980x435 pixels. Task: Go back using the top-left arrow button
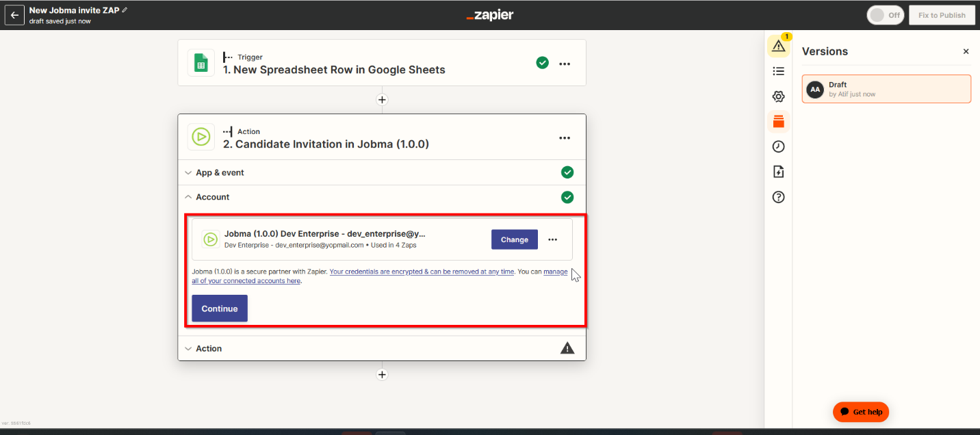[x=14, y=15]
